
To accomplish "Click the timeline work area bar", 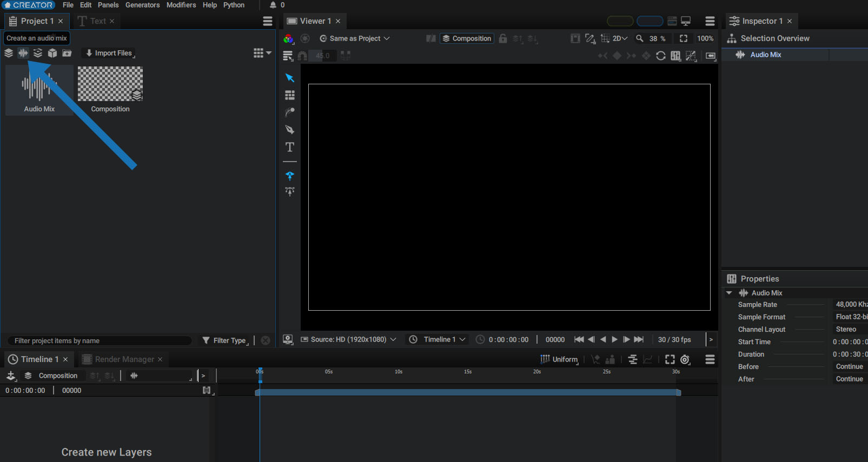I will pos(468,393).
